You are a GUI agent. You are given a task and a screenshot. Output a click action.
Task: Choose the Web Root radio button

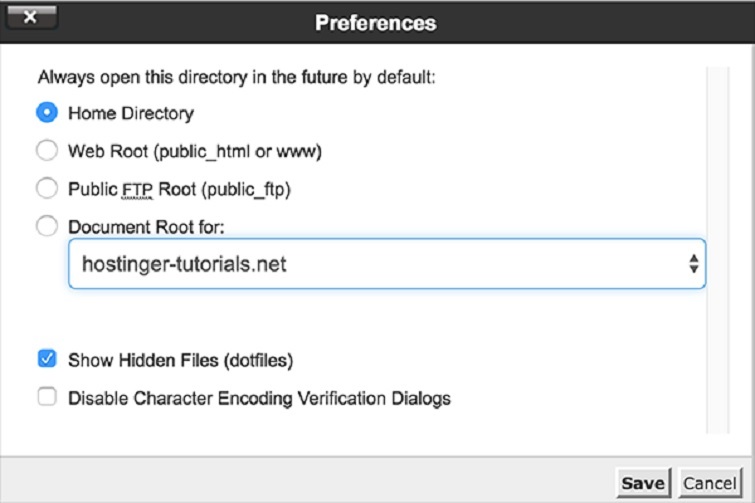coord(47,151)
